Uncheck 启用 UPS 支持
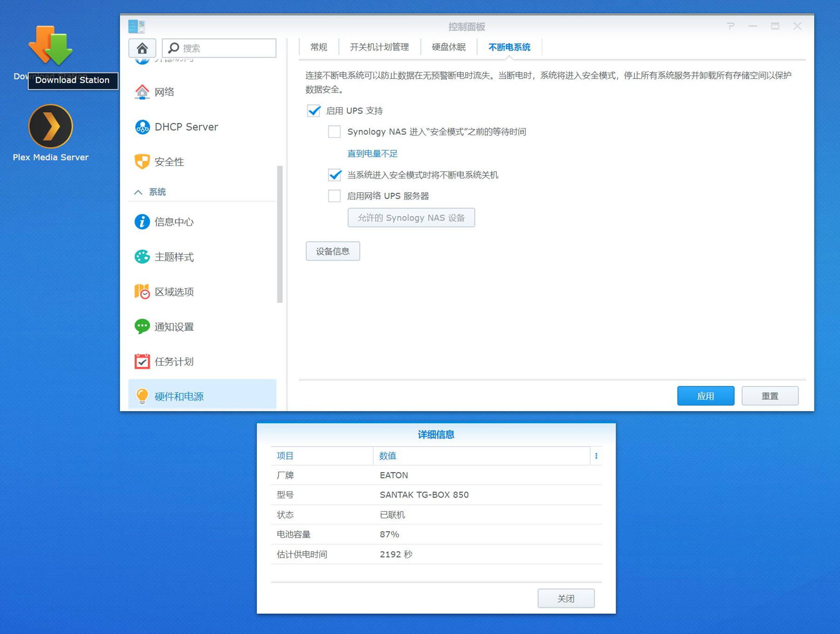This screenshot has width=840, height=634. click(x=313, y=111)
